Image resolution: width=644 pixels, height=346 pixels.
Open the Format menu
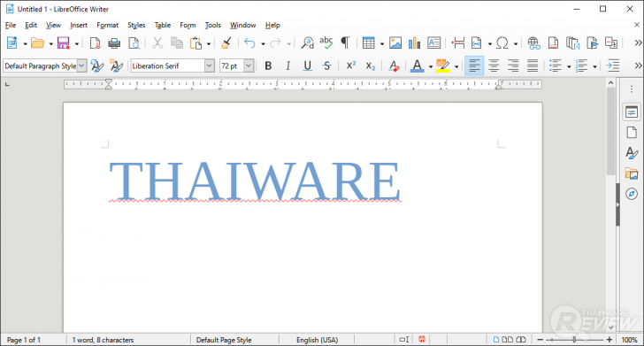click(107, 25)
